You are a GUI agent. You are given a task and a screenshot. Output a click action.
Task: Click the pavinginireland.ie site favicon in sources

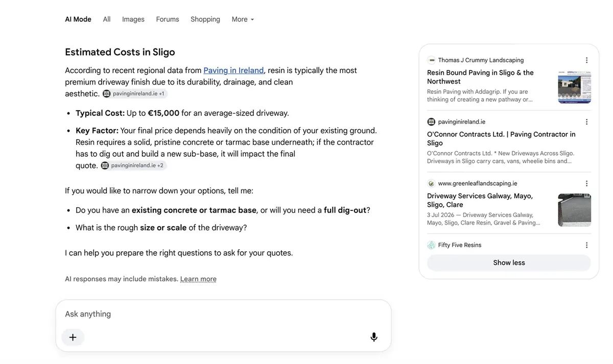[x=432, y=122]
